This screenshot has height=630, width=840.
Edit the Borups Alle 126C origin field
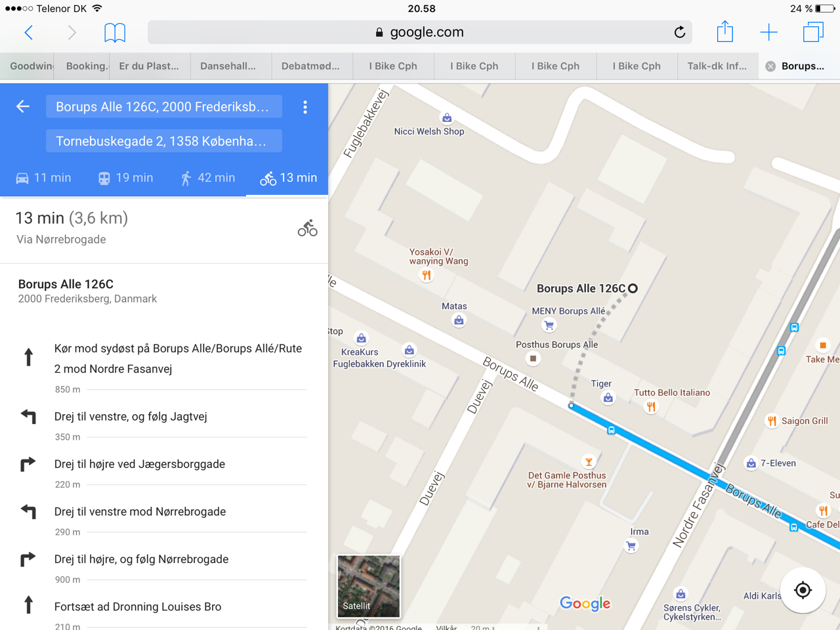tap(163, 107)
